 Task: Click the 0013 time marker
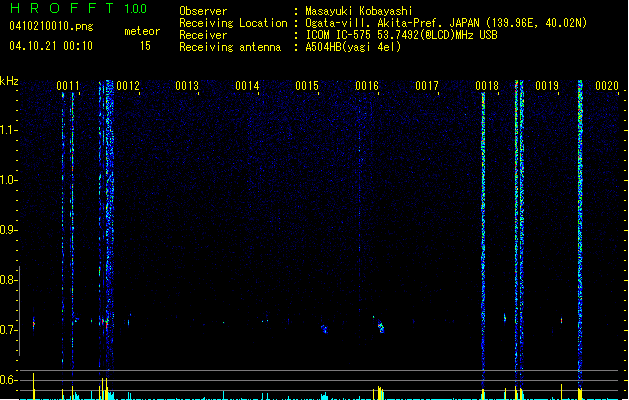pos(187,86)
